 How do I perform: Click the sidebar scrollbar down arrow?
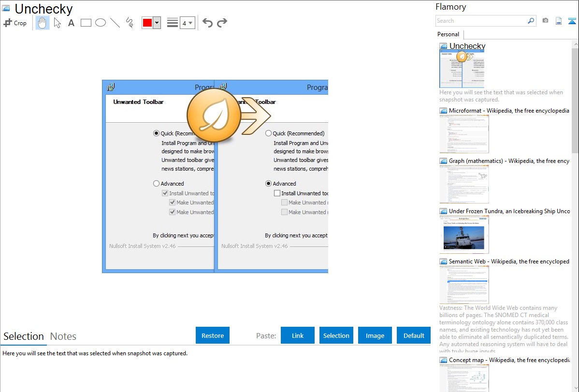575,388
